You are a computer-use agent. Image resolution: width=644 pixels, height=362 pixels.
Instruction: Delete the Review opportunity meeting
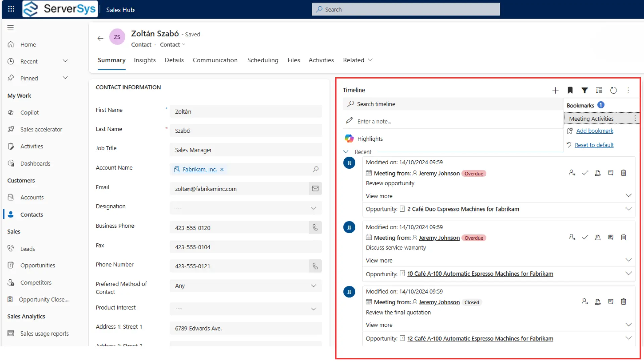pos(624,173)
